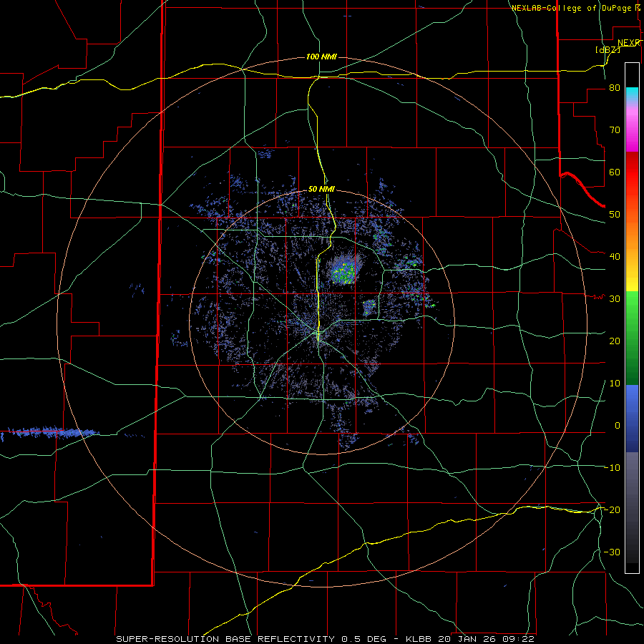644x644 pixels.
Task: Click the orange-yellow section of the color bar
Action: [632, 258]
